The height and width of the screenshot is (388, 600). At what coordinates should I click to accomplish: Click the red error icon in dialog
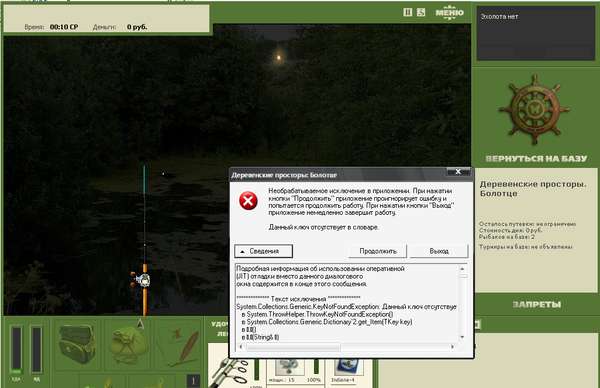pyautogui.click(x=248, y=201)
